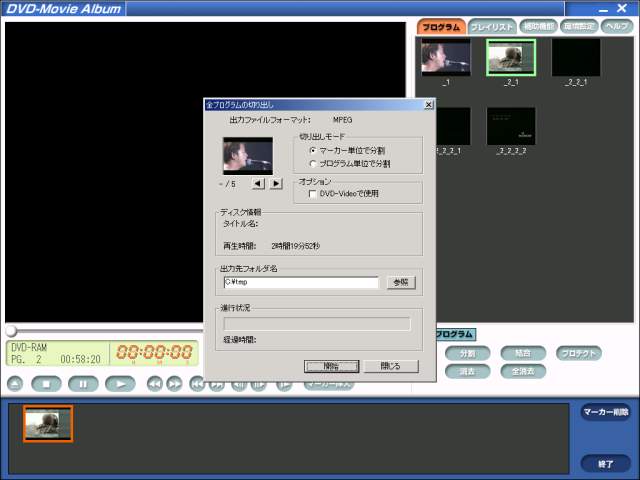
Task: Click the 2時間19分52秒 playback time value
Action: pos(296,246)
